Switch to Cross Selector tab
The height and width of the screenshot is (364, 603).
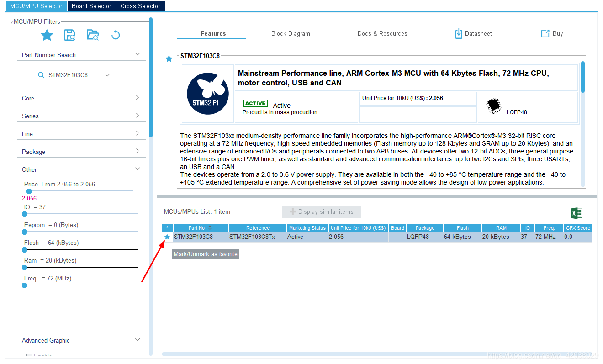pyautogui.click(x=140, y=6)
